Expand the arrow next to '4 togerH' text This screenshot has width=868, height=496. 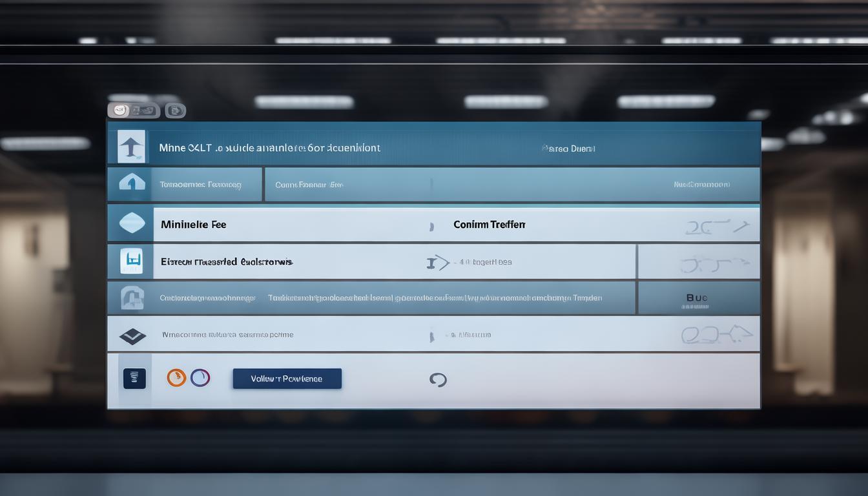pos(438,262)
